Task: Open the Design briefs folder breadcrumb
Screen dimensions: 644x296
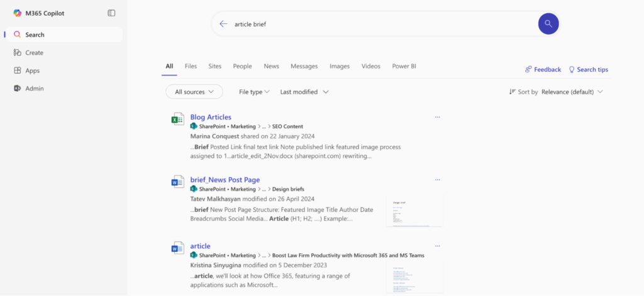Action: click(x=288, y=189)
